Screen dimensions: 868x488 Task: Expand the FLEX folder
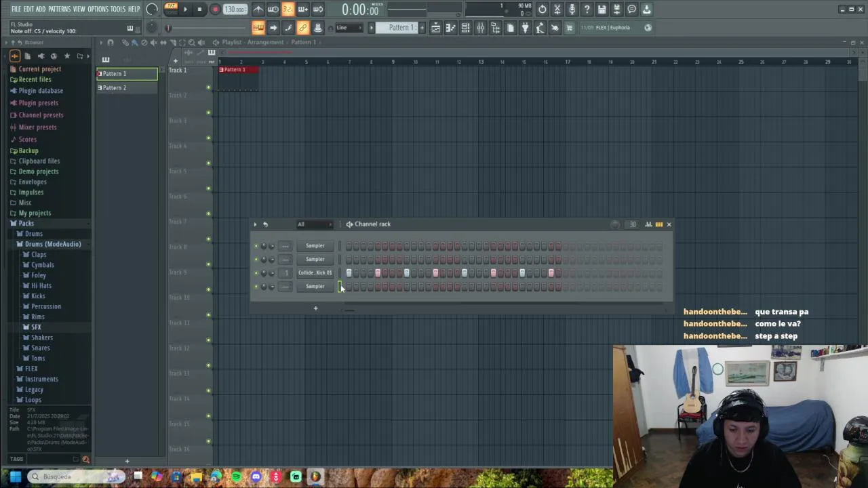pos(31,369)
